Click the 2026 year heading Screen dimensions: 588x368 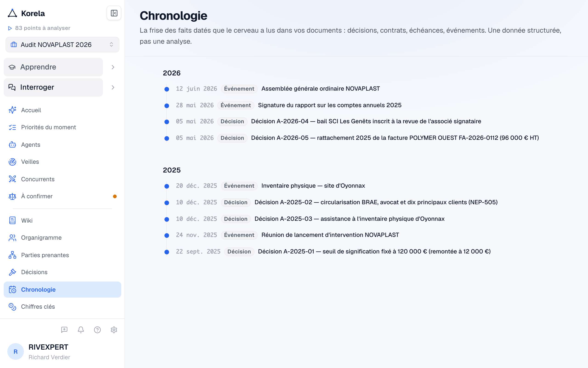pos(172,73)
